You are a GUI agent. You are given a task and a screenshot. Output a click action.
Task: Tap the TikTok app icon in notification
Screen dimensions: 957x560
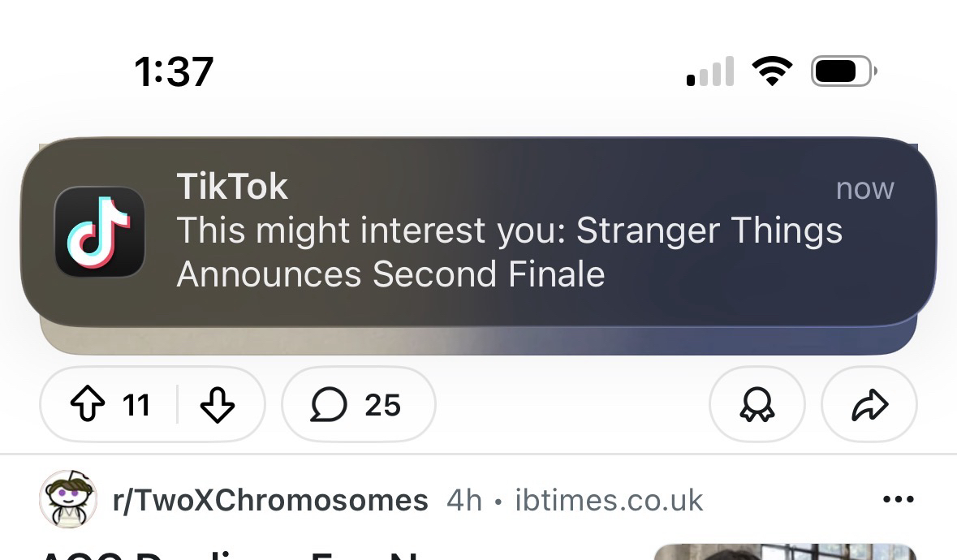tap(100, 232)
